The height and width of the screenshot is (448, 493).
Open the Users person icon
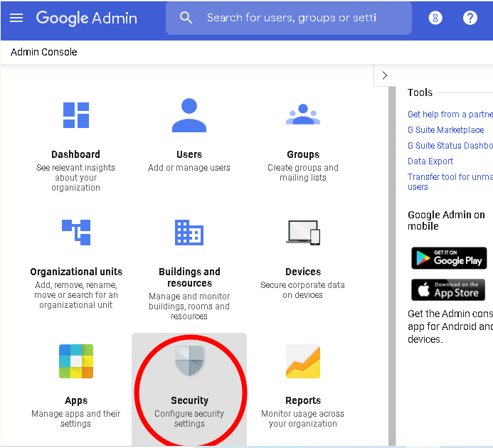click(189, 115)
